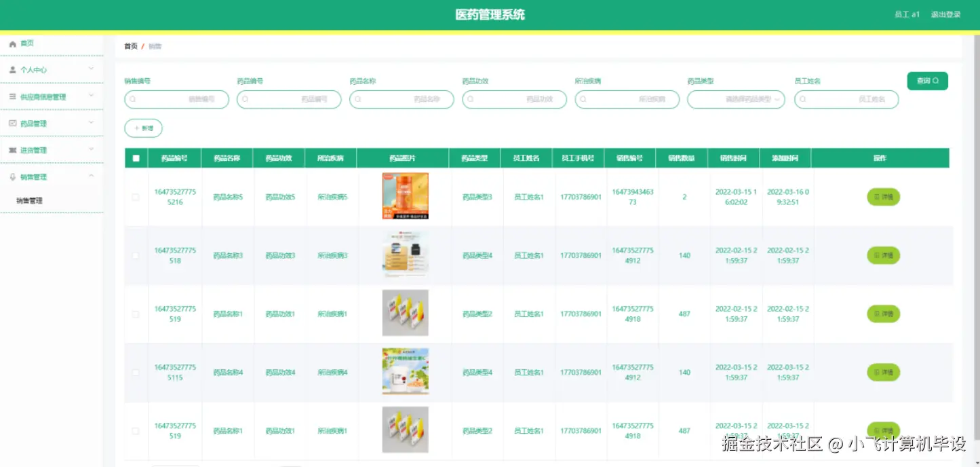Screen dimensions: 980x467
Task: Collapse the 销售管理 chevron
Action: click(92, 176)
